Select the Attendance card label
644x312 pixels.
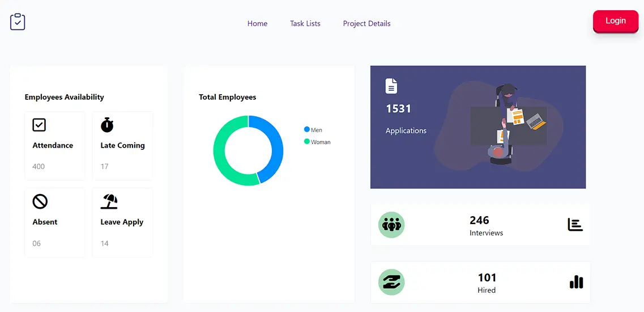coord(53,145)
